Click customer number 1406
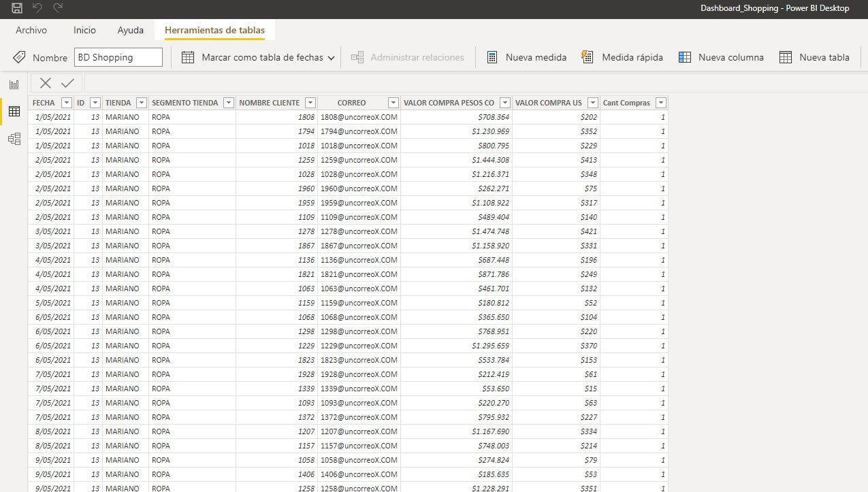Image resolution: width=868 pixels, height=492 pixels. (x=306, y=474)
